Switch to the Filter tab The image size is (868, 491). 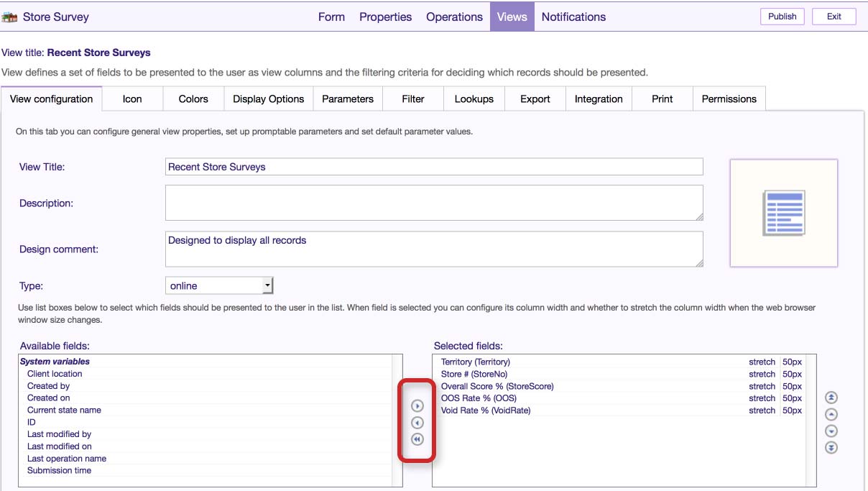click(x=412, y=99)
